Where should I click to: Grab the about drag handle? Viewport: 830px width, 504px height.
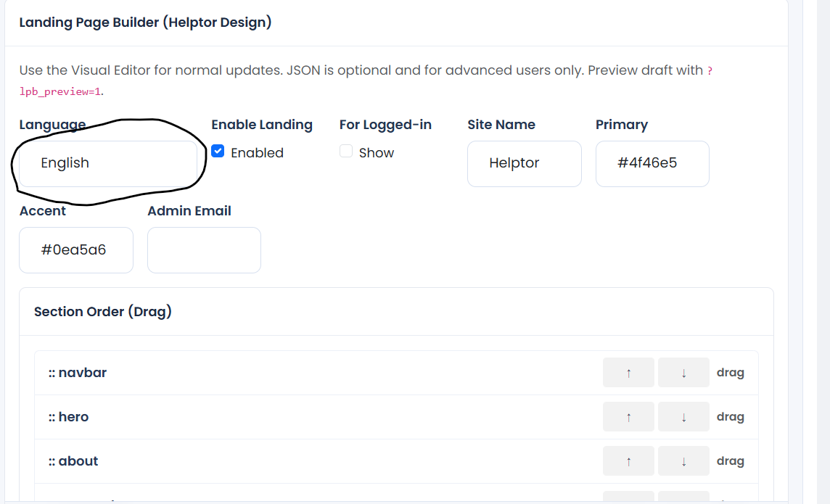pyautogui.click(x=730, y=461)
